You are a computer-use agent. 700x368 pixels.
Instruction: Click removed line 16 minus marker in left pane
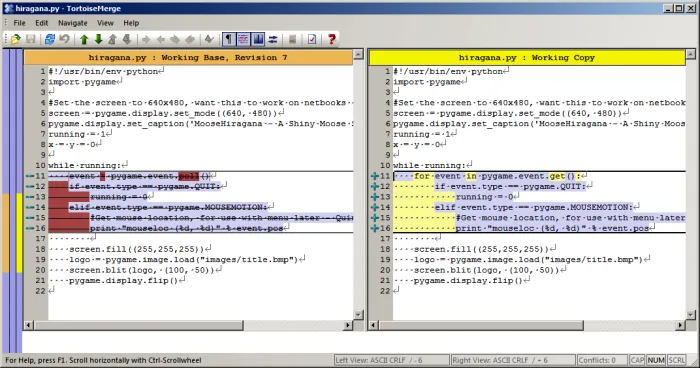tap(30, 228)
